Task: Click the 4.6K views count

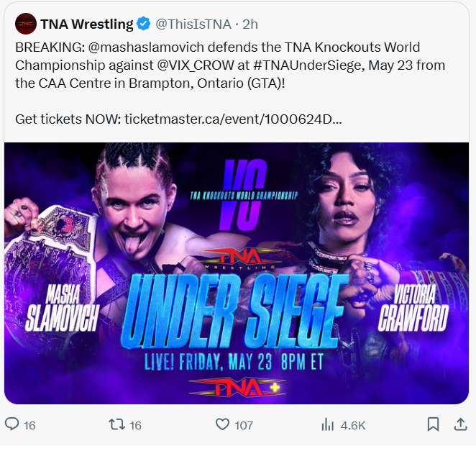Action: [353, 425]
